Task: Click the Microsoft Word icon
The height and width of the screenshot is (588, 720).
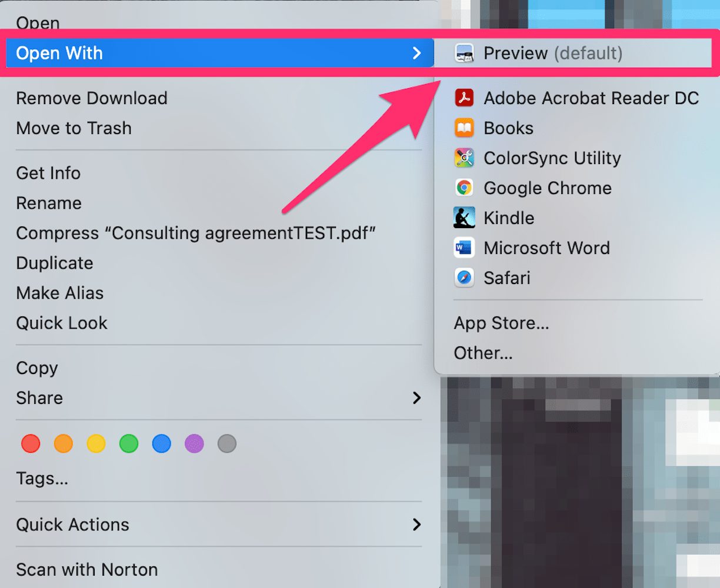Action: 465,248
